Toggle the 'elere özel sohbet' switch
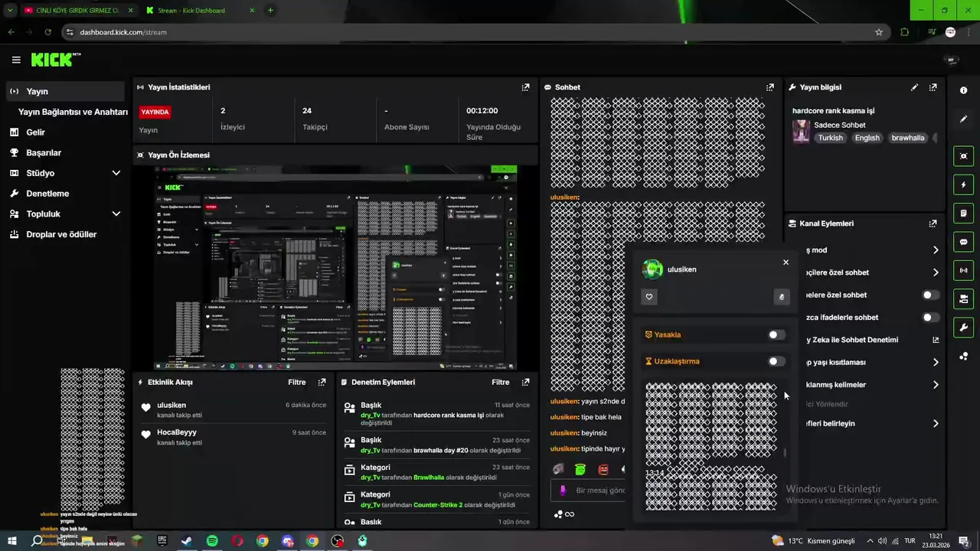 pyautogui.click(x=930, y=295)
